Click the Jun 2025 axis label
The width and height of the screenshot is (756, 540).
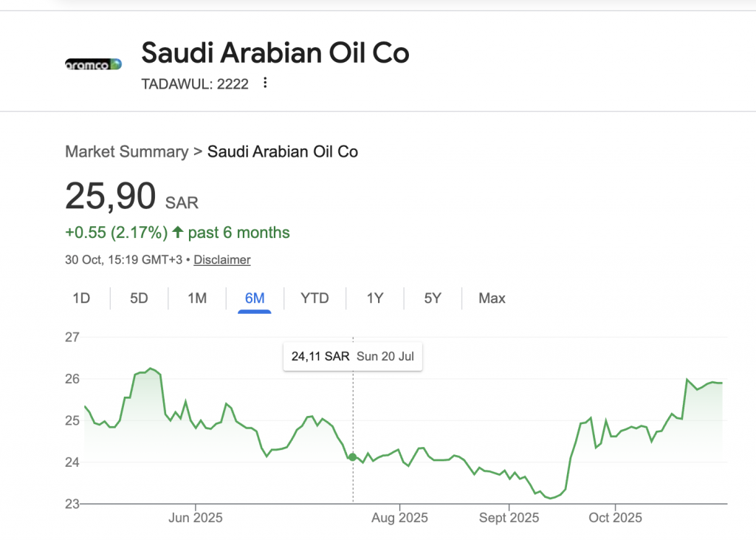point(196,518)
